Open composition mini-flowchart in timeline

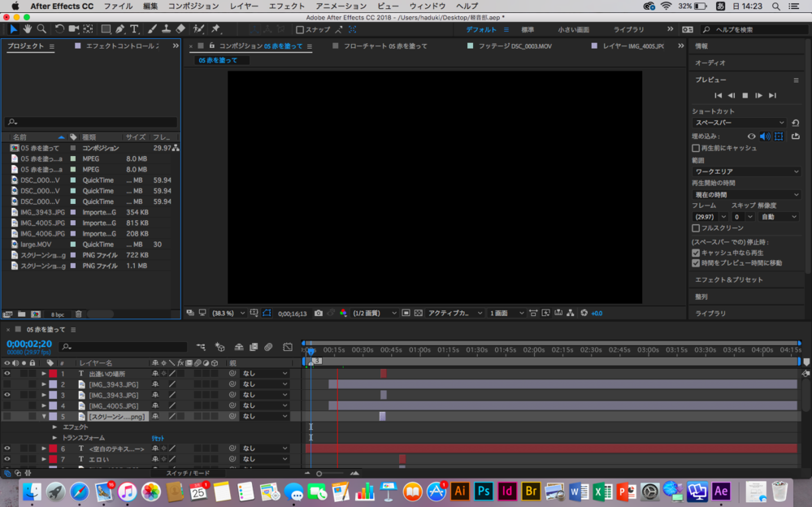point(201,347)
